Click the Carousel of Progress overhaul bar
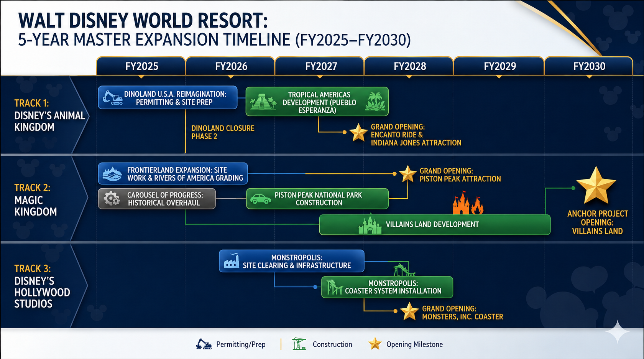644x359 pixels. (x=157, y=199)
